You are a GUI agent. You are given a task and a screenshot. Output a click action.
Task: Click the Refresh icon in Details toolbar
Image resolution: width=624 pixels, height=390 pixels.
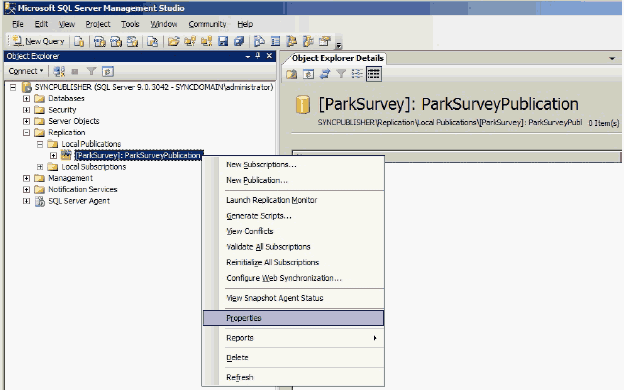pyautogui.click(x=308, y=74)
